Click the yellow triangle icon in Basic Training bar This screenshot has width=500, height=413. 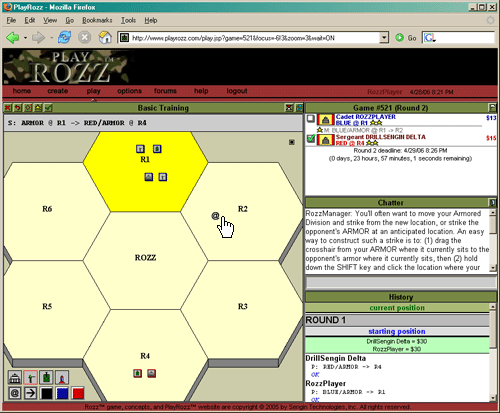point(38,108)
